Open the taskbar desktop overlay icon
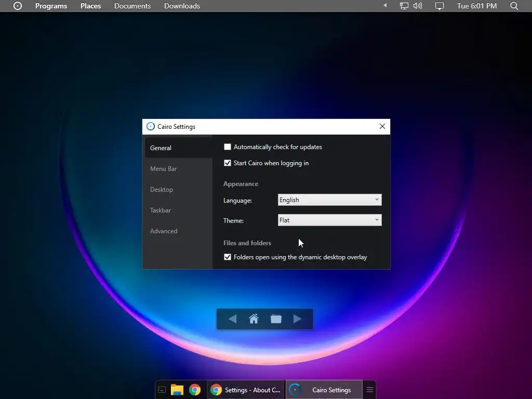The width and height of the screenshot is (532, 399). tap(162, 390)
